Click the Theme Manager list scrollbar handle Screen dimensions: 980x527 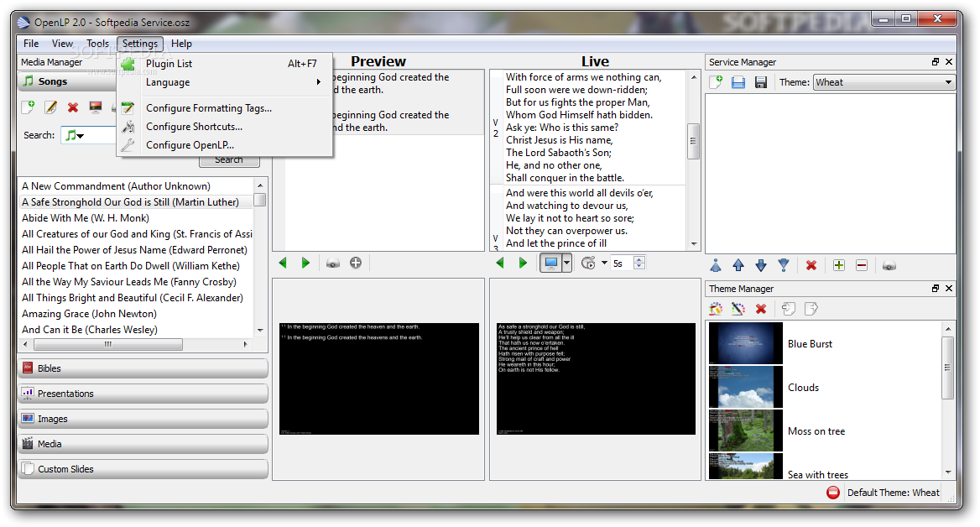tap(947, 368)
